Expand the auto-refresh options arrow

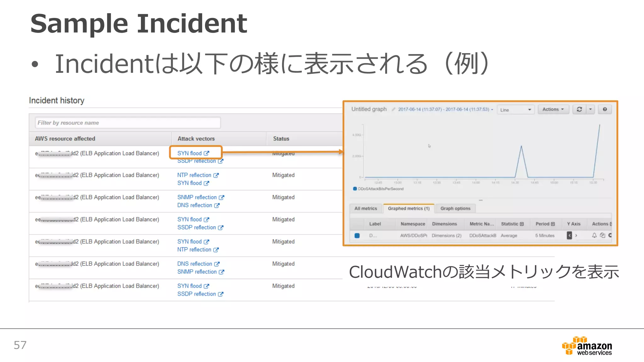[x=590, y=109]
